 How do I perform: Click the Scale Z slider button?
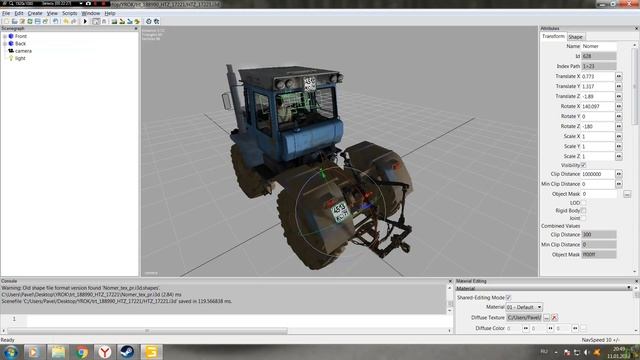[619, 156]
